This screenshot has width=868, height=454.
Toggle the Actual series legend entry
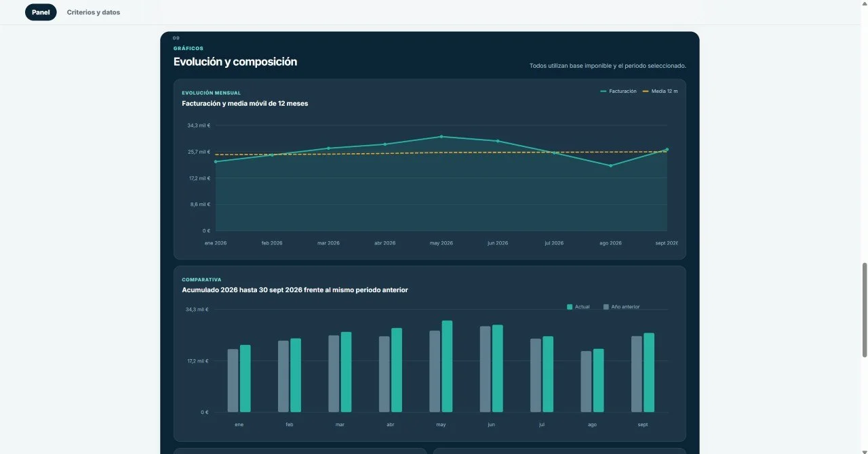578,307
